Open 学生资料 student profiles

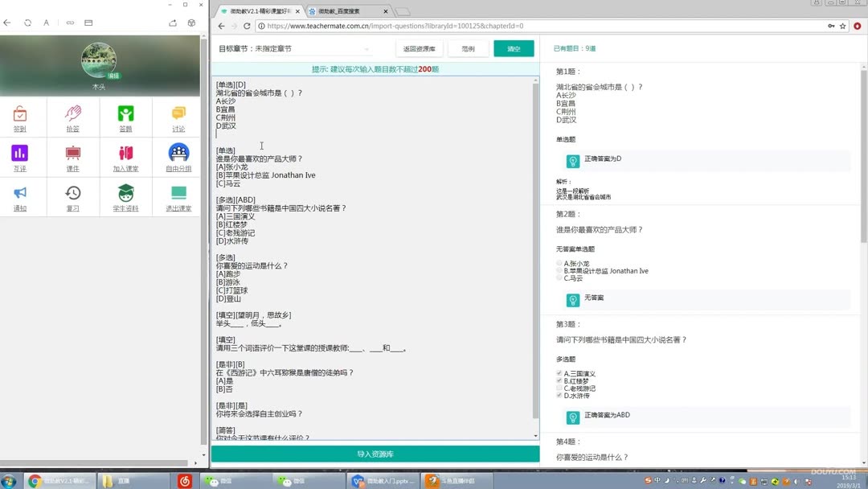125,197
